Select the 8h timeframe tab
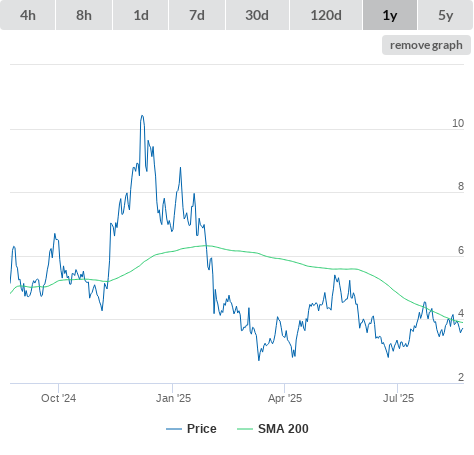 tap(84, 15)
